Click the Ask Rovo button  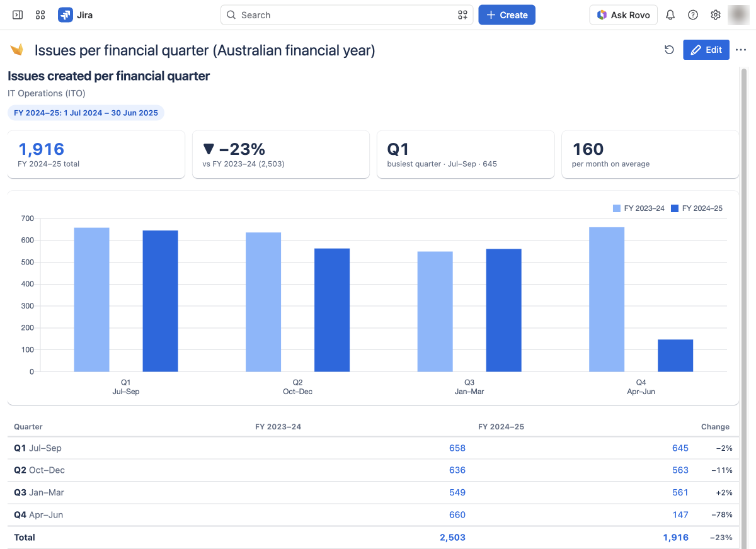click(x=624, y=15)
